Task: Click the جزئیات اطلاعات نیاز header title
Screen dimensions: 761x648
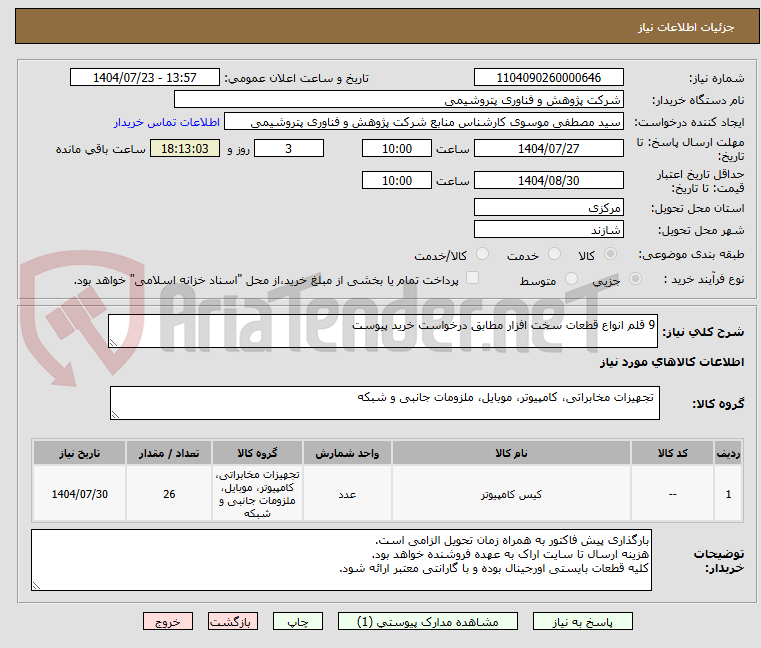Action: (x=686, y=27)
